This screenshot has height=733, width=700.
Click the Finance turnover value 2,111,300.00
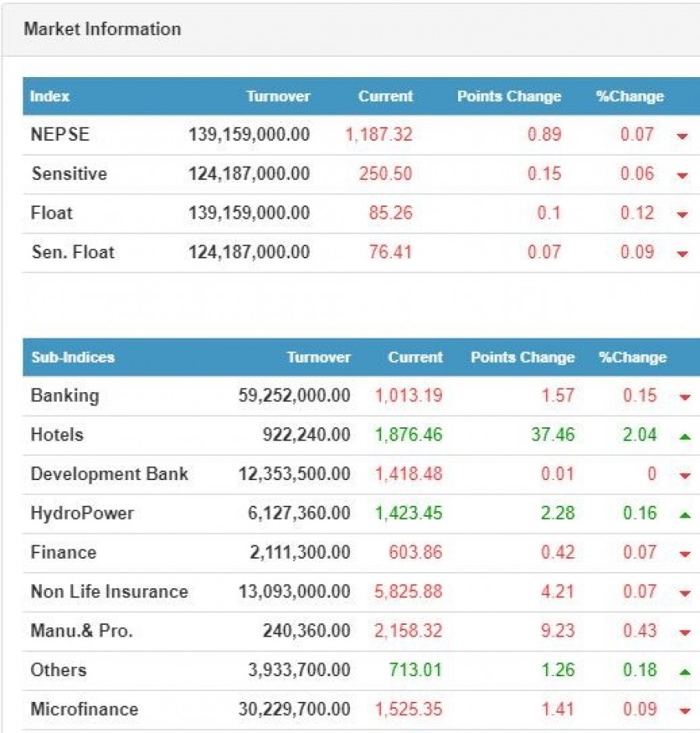299,552
